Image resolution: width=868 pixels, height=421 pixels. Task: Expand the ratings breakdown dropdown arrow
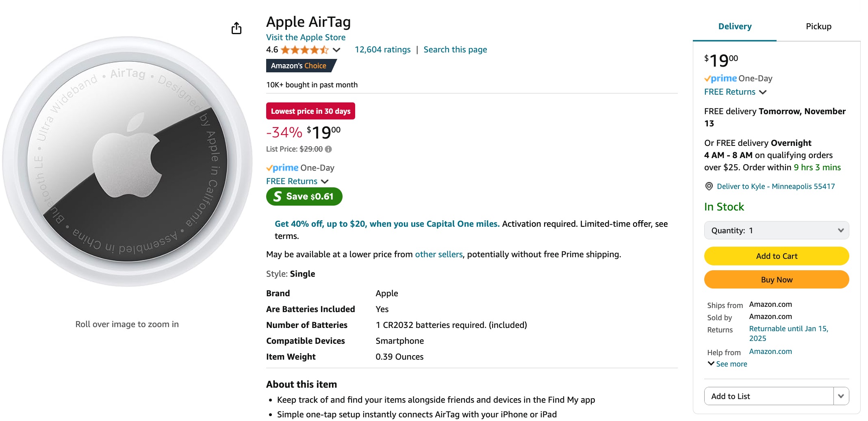pos(336,50)
